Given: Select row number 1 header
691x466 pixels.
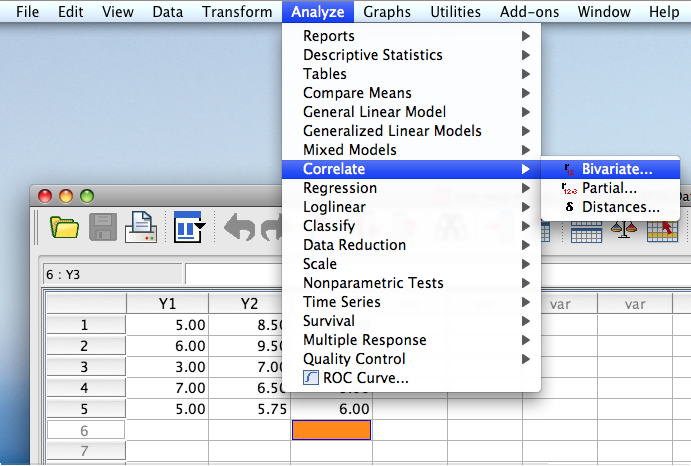Looking at the screenshot, I should coord(86,324).
